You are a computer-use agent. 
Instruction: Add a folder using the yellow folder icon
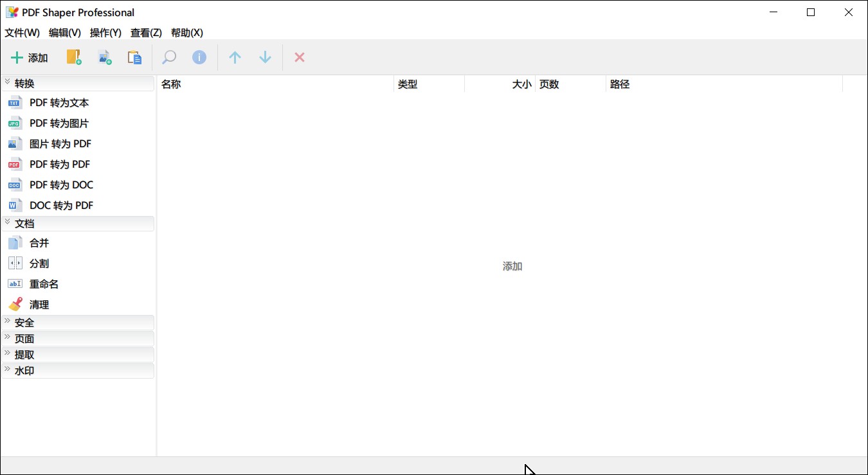click(x=74, y=57)
